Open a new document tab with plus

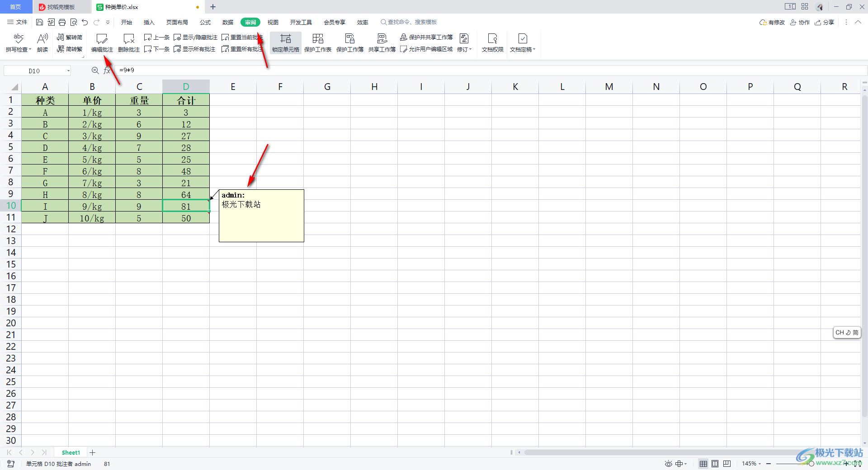point(213,7)
